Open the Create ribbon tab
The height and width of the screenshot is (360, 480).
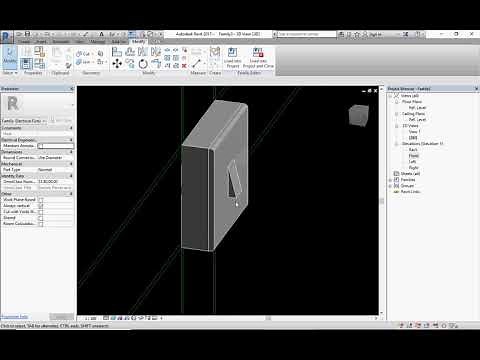pos(24,42)
